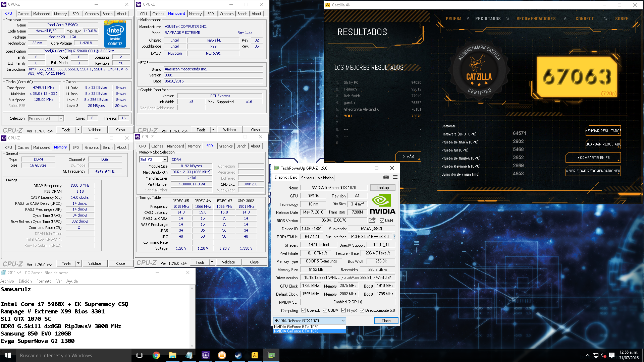Launch Google Chrome from the taskbar
Screen dimensions: 644x362
tap(156, 355)
